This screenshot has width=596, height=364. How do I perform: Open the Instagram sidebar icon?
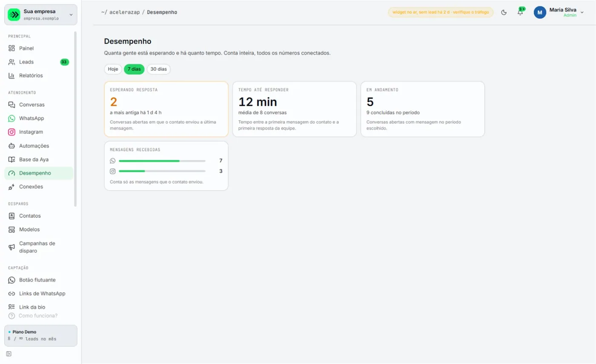[x=12, y=132]
